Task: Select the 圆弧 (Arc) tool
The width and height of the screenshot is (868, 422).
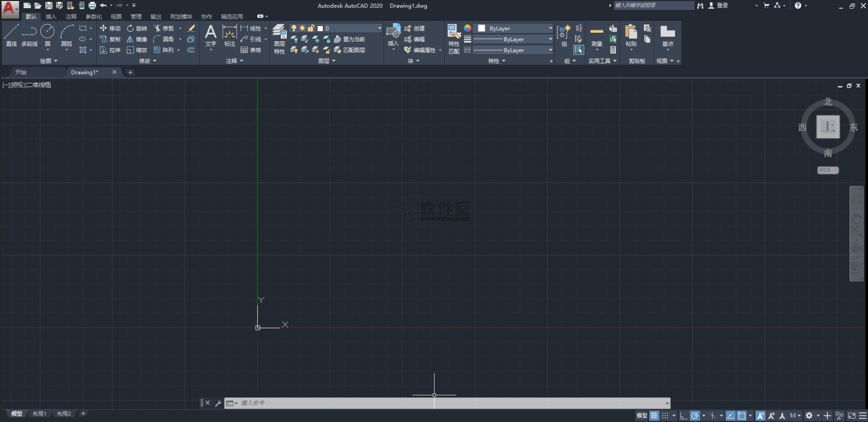Action: click(67, 35)
